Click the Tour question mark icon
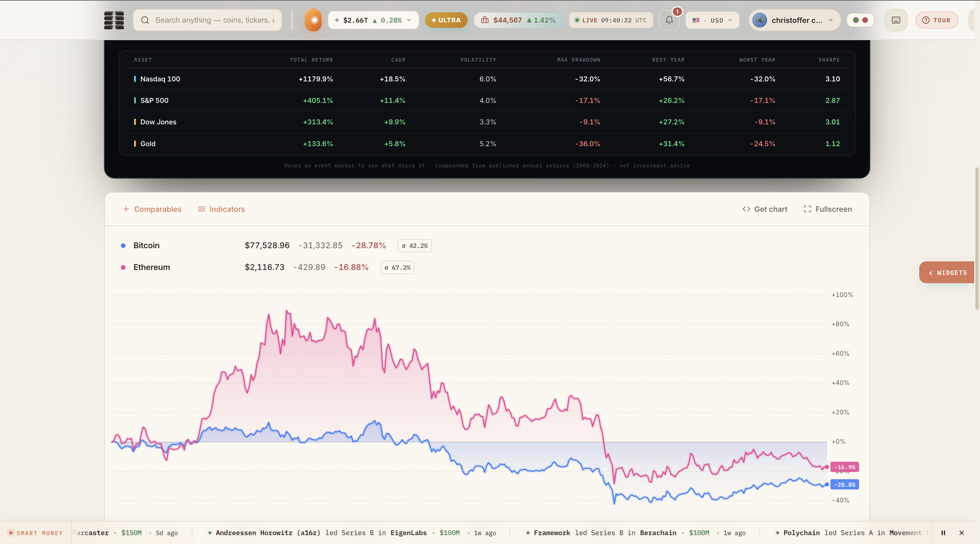The image size is (980, 544). (926, 20)
